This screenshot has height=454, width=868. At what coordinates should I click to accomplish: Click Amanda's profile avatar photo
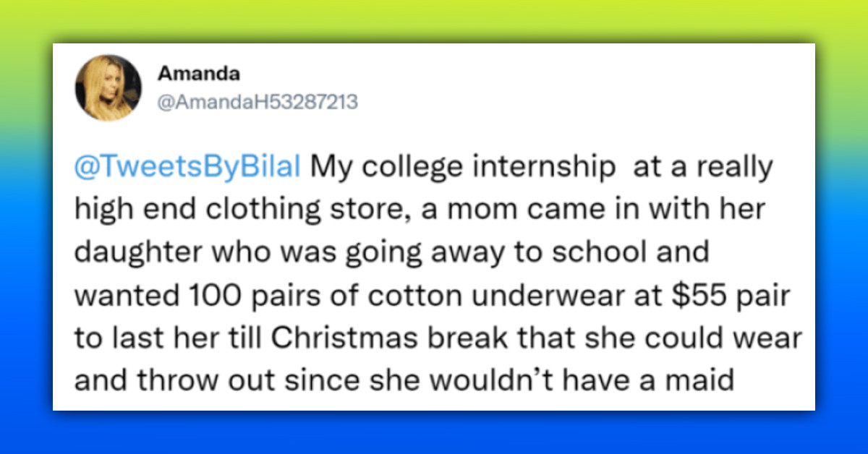[x=108, y=87]
